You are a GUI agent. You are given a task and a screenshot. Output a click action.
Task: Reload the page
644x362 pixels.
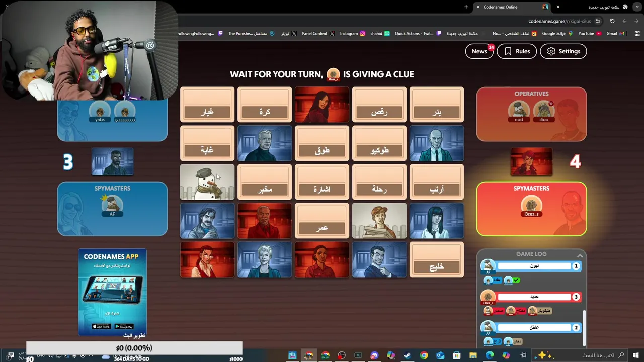tap(612, 21)
